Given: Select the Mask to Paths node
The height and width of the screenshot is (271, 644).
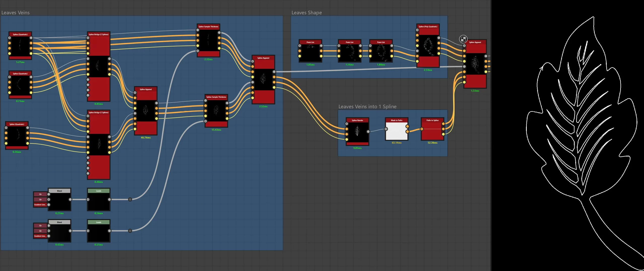Looking at the screenshot, I should (396, 129).
